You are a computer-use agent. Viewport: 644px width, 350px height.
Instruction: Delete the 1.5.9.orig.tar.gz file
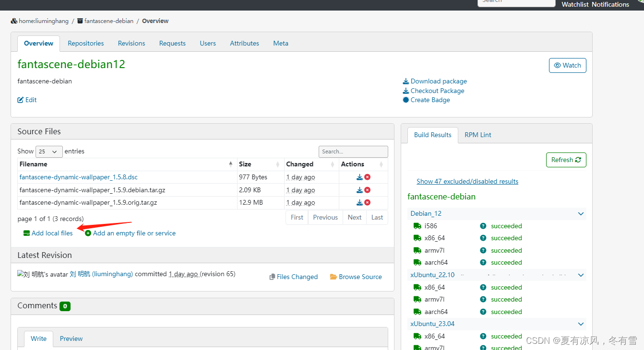pyautogui.click(x=367, y=202)
